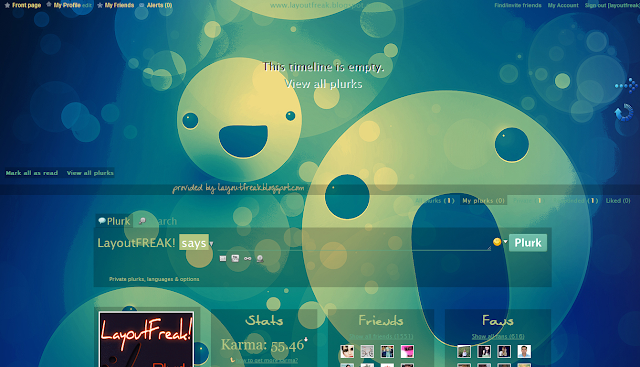
Task: Click the photo upload icon under the message box
Action: pyautogui.click(x=235, y=258)
